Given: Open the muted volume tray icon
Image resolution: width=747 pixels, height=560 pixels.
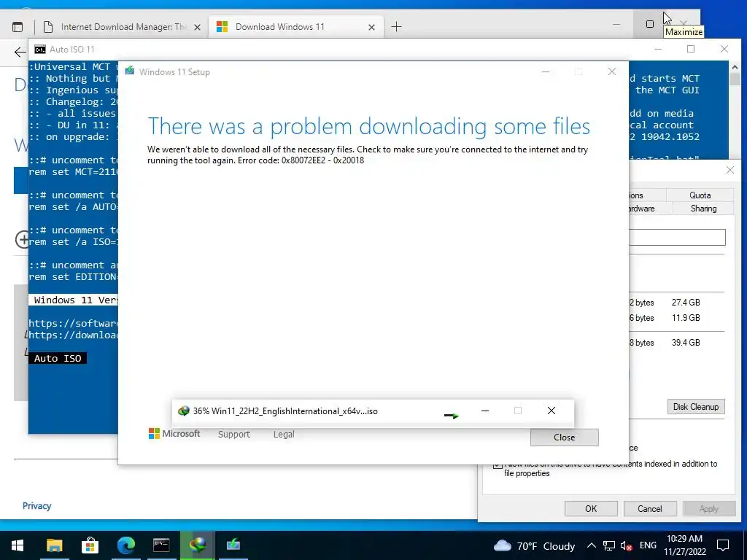Looking at the screenshot, I should pyautogui.click(x=626, y=545).
